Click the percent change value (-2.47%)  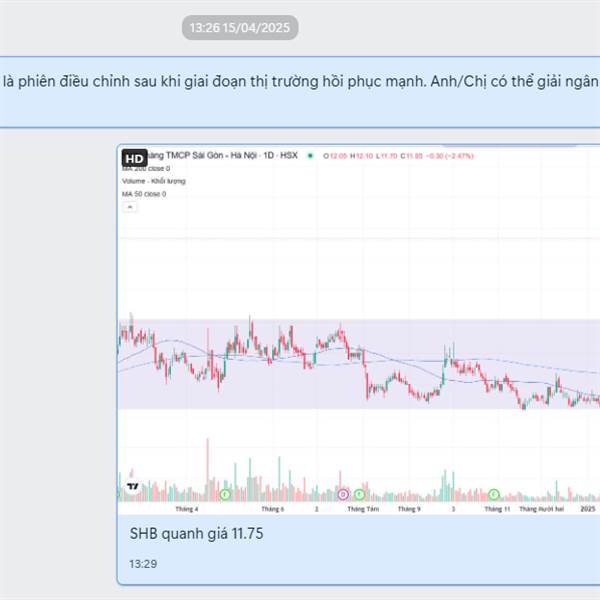[460, 156]
